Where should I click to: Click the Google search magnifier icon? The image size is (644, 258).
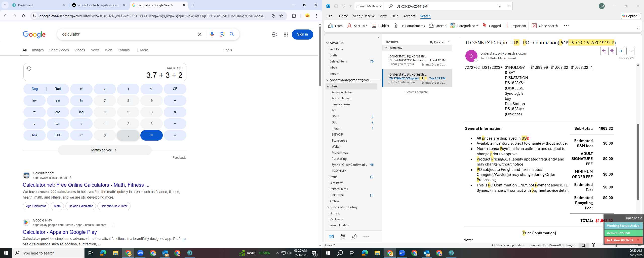tap(232, 34)
